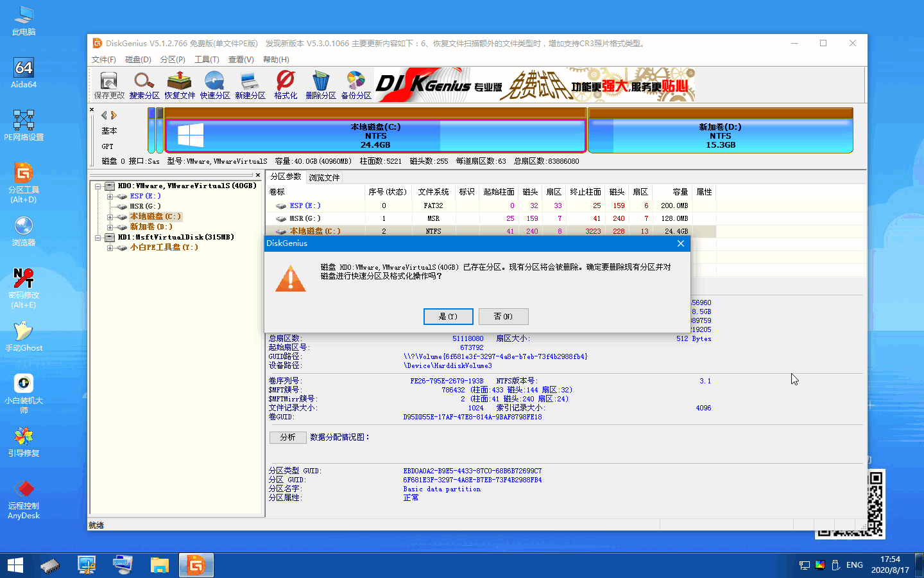The width and height of the screenshot is (924, 578).
Task: Switch to the 浏览文件 tab
Action: pos(324,177)
